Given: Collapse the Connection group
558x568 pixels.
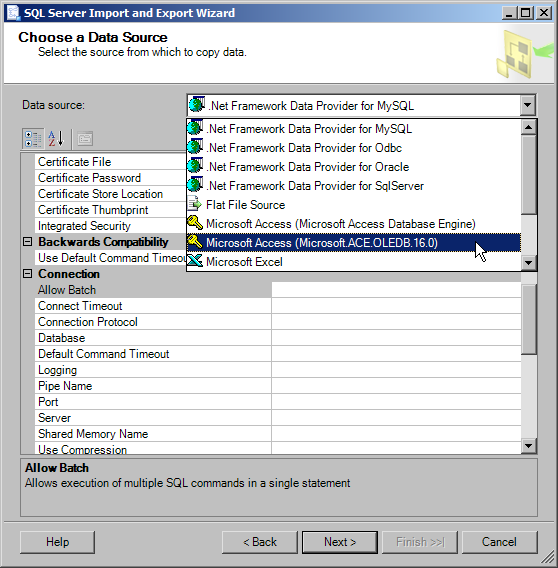Looking at the screenshot, I should coord(28,273).
